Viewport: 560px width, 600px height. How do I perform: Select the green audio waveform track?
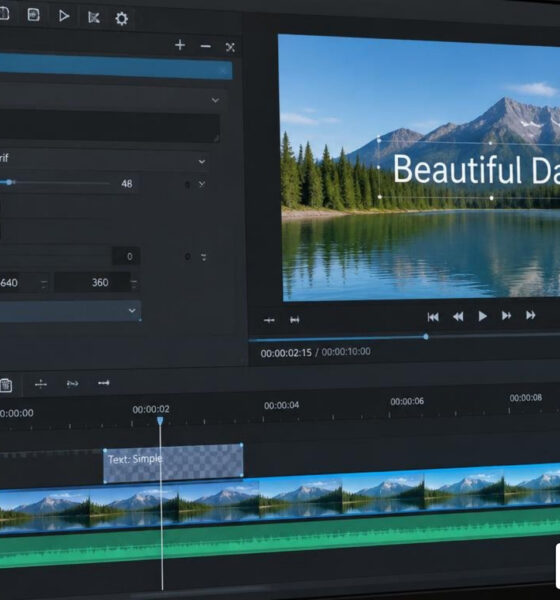point(280,540)
